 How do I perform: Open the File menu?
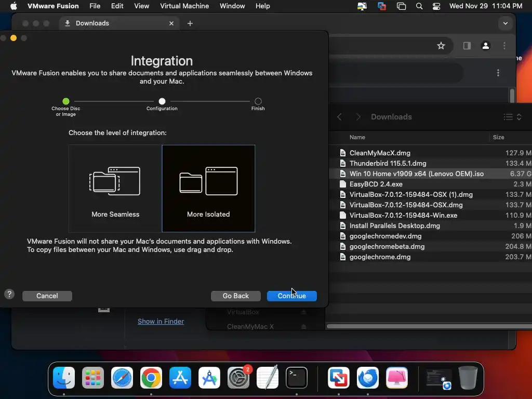pyautogui.click(x=95, y=6)
